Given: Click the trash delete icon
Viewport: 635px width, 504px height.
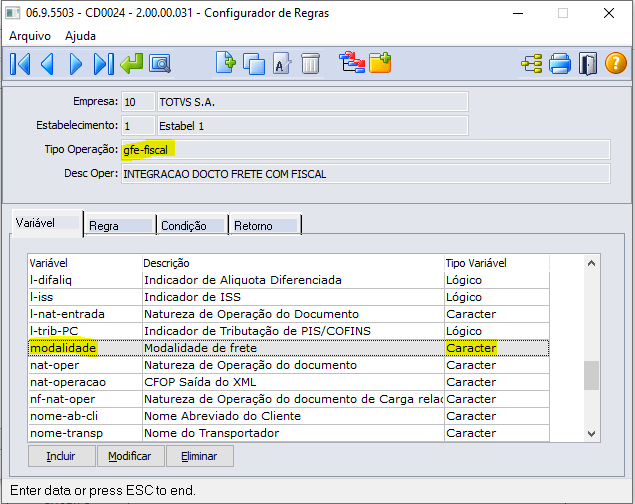Looking at the screenshot, I should point(310,64).
